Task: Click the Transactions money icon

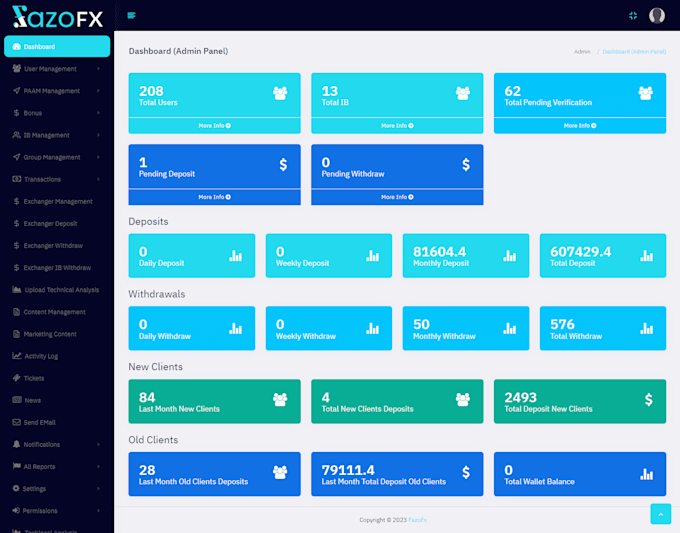Action: (16, 179)
